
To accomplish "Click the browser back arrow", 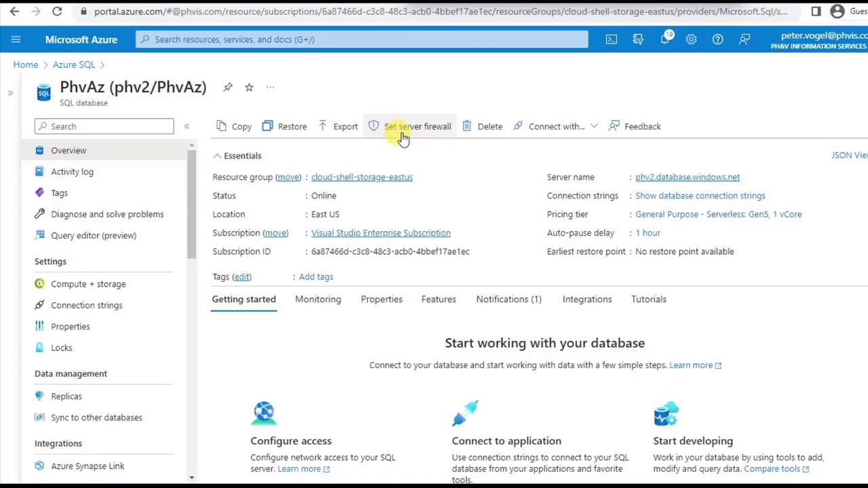I will point(14,12).
